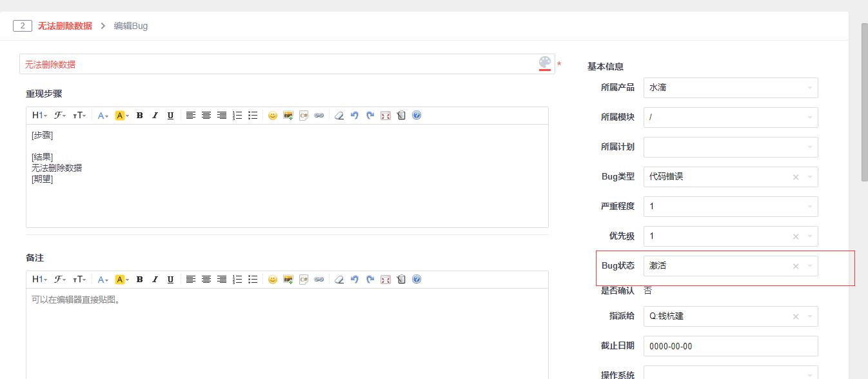Open font family menu in 重现步骤 toolbar
Viewport: 868px width, 379px height.
point(60,116)
